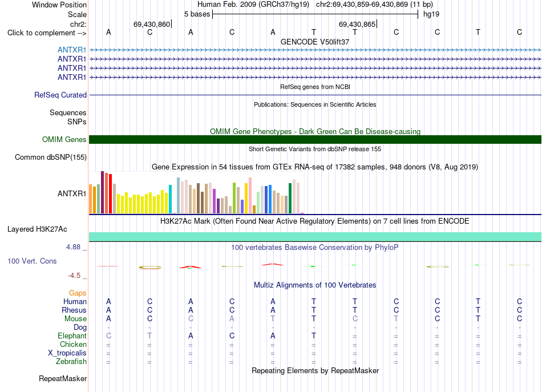542x392 pixels.
Task: Click the '69,430,865' ruler position
Action: pyautogui.click(x=357, y=24)
